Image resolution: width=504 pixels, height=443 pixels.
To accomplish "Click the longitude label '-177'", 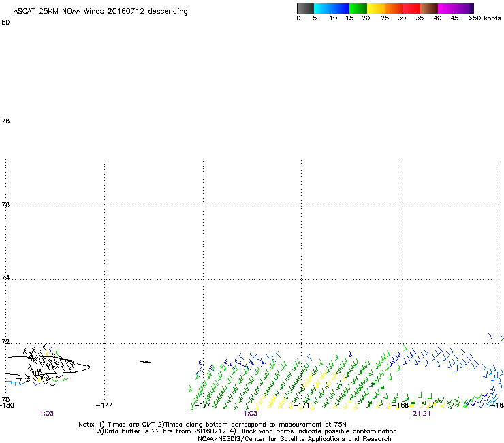I will click(104, 405).
